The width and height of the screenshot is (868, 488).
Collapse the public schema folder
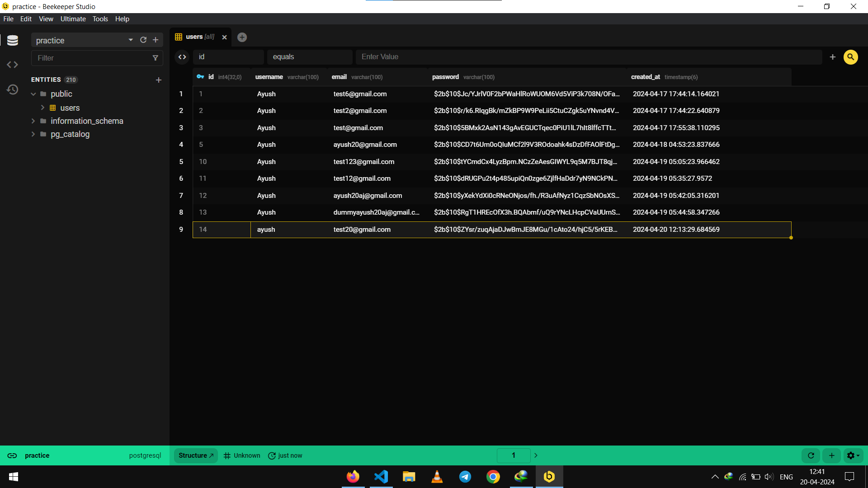click(33, 94)
